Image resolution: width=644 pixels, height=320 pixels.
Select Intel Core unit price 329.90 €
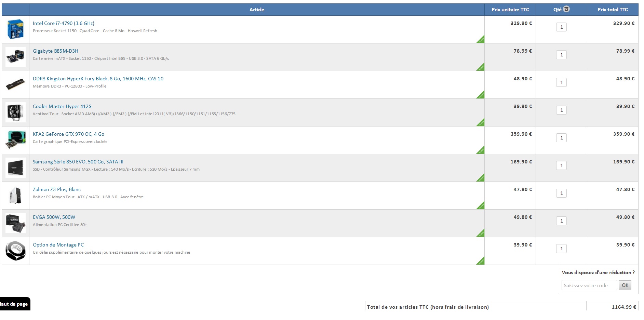click(x=521, y=23)
